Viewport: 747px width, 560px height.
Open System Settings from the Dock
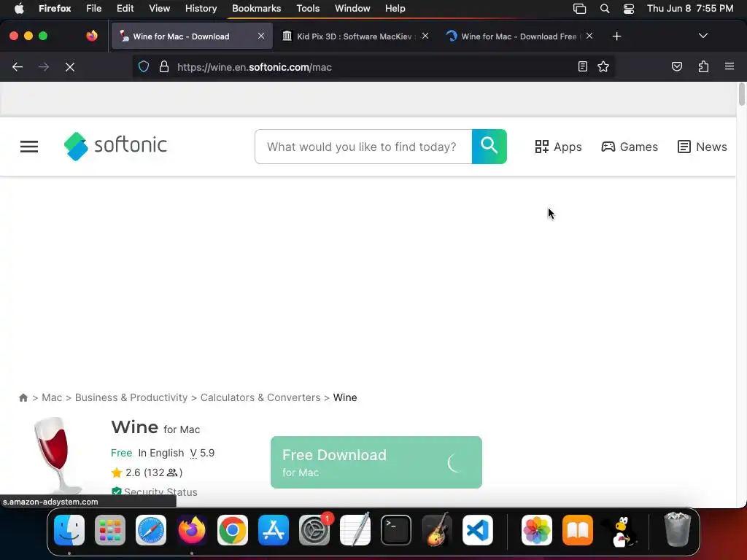pyautogui.click(x=314, y=530)
